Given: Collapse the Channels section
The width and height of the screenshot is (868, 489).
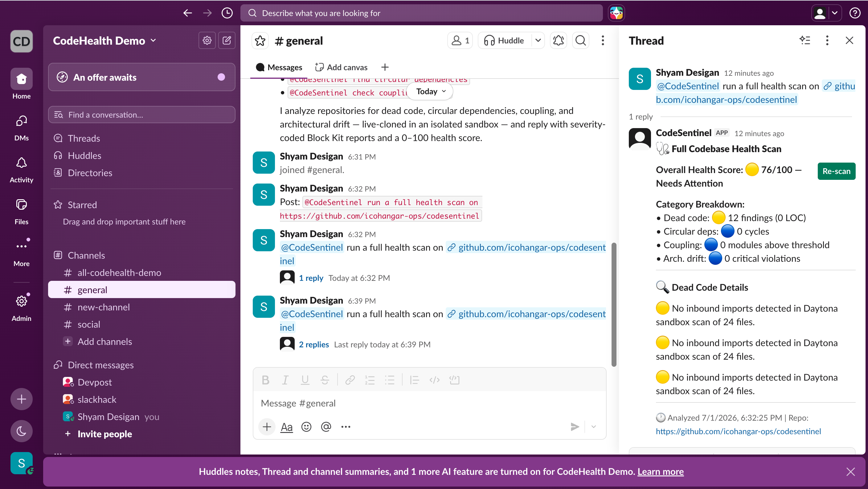Looking at the screenshot, I should tap(86, 255).
